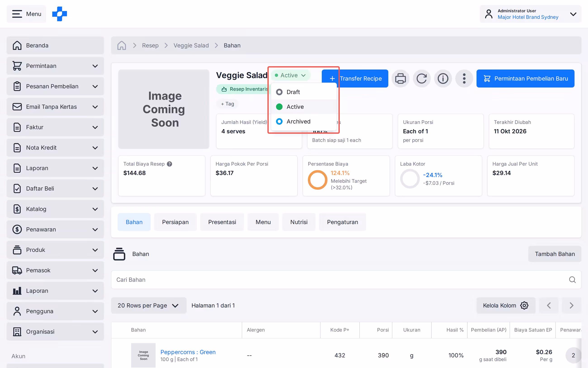
Task: Go to previous page arrow
Action: (549, 306)
